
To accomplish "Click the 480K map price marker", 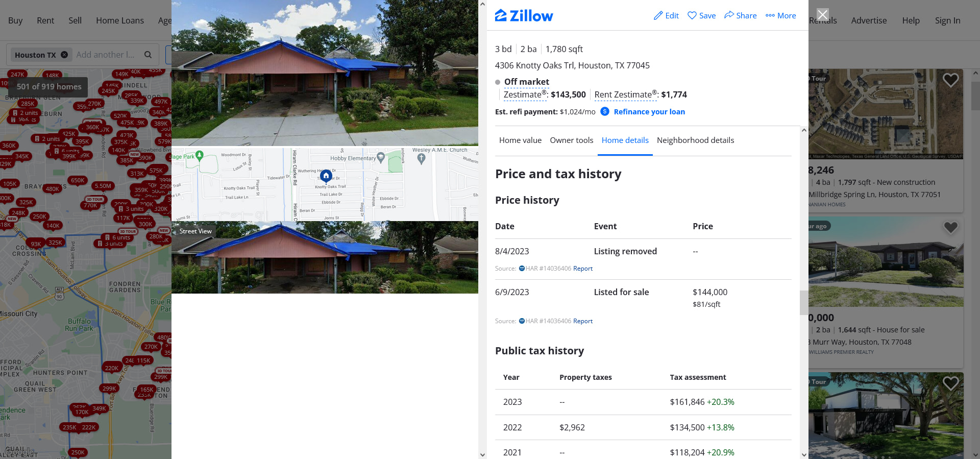I will pos(53,189).
